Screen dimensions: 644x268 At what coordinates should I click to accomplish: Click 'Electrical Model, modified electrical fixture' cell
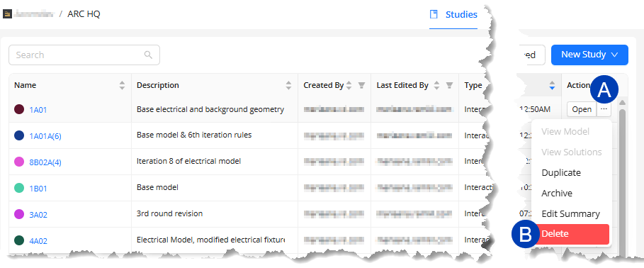tap(210, 240)
